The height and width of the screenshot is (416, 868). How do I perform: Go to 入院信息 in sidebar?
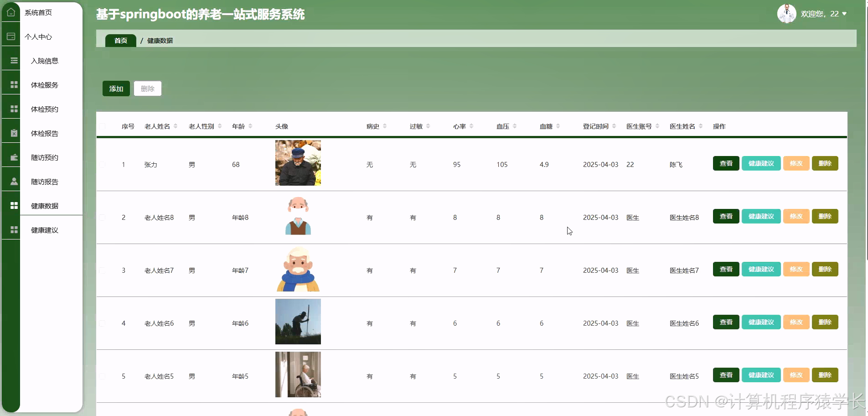(45, 61)
